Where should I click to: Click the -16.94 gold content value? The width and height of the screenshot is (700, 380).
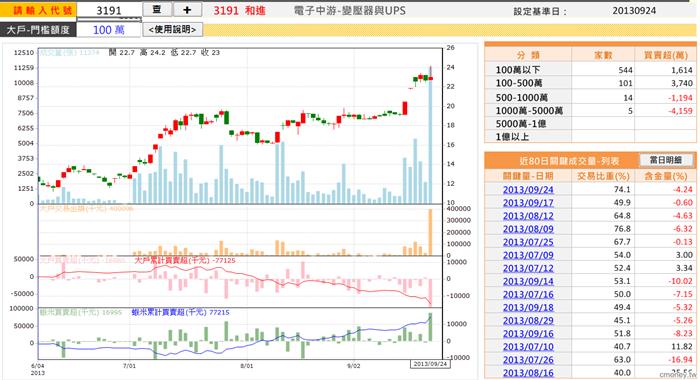tap(681, 360)
